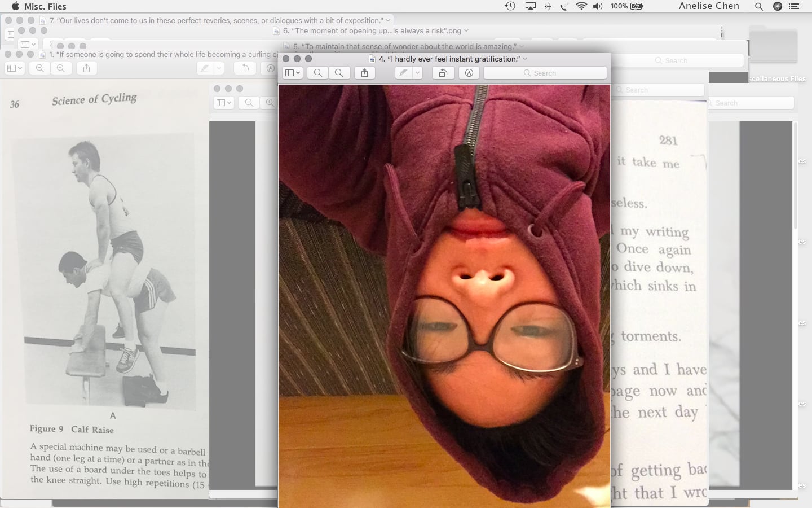Screen dimensions: 812x508
Task: Open Spotlight search in the menu bar
Action: [759, 6]
